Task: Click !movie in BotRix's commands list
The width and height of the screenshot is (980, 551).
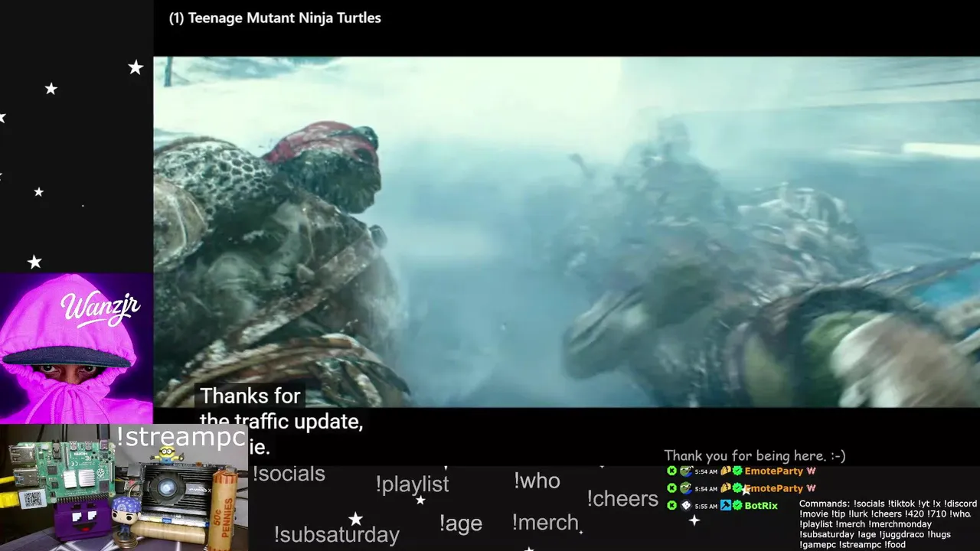Action: (x=813, y=514)
